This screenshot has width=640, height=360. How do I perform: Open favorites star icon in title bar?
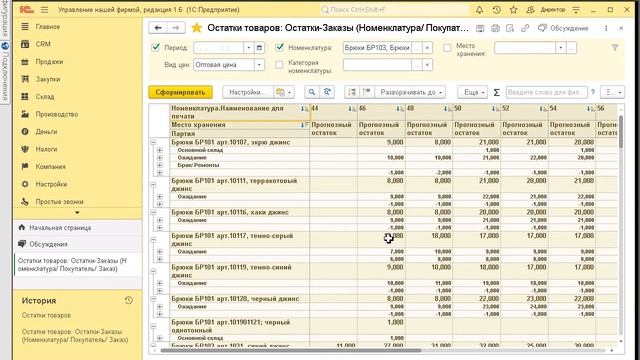tap(513, 9)
